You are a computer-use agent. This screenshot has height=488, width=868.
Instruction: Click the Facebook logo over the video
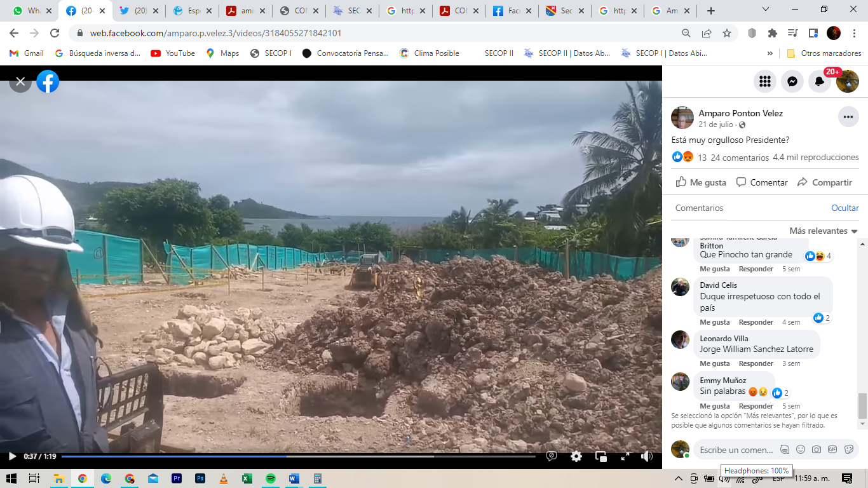click(48, 81)
